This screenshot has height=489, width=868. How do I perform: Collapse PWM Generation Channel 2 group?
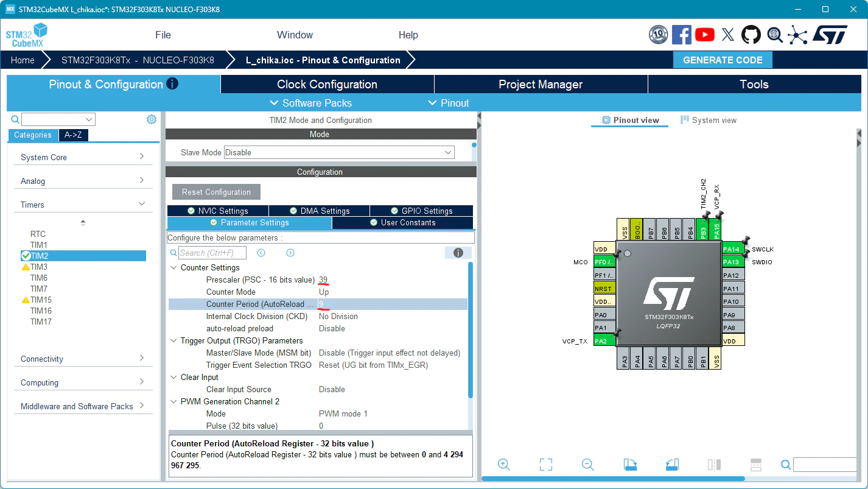pyautogui.click(x=173, y=401)
